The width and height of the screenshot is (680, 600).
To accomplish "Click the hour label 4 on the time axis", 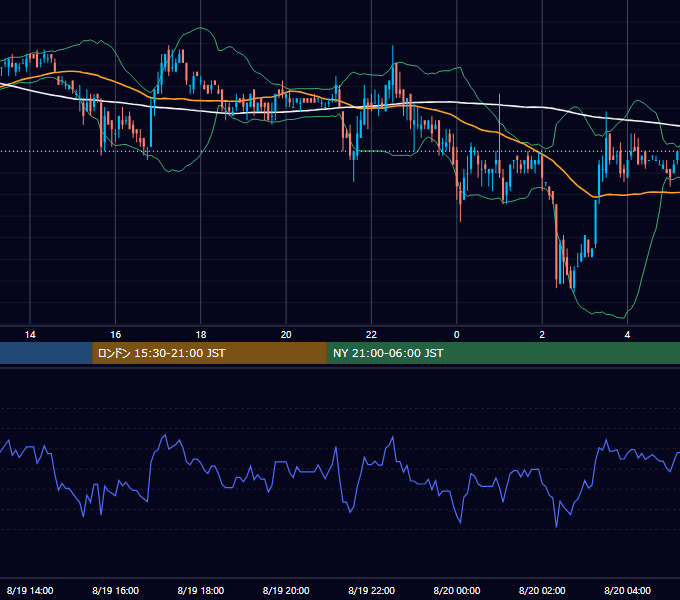I will [627, 335].
